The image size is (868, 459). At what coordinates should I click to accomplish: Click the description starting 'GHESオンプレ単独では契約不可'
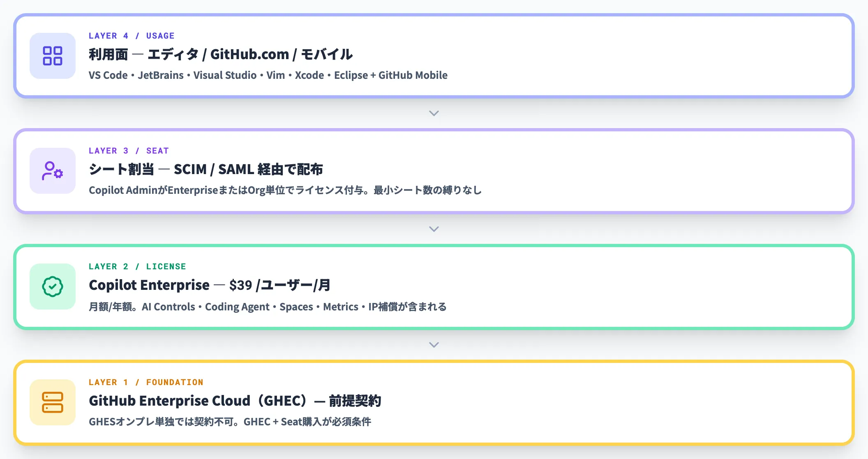pos(230,422)
